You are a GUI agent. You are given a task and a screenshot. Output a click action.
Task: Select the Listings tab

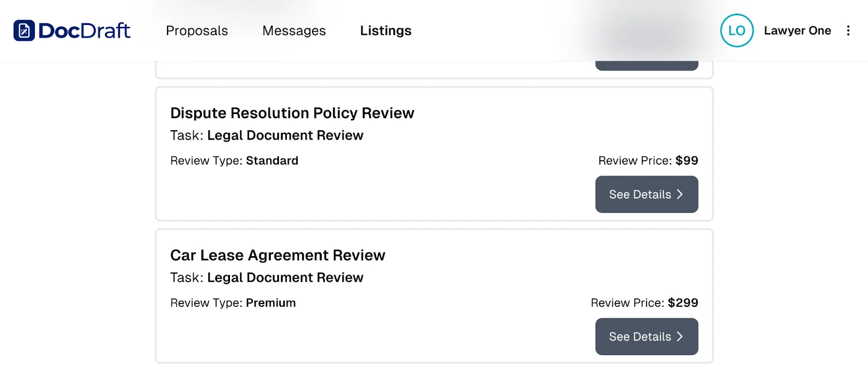tap(386, 31)
